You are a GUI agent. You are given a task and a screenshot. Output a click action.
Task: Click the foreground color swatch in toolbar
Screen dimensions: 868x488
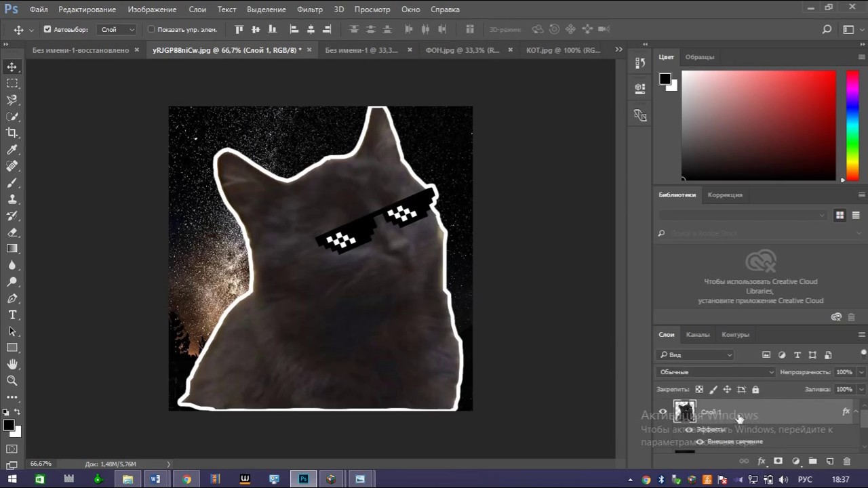8,426
